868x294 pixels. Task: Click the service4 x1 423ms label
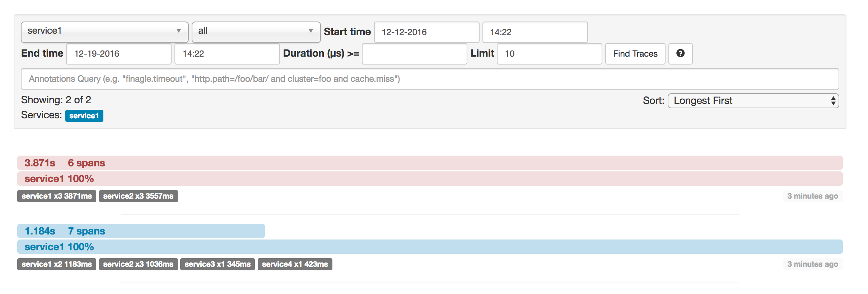coord(295,264)
